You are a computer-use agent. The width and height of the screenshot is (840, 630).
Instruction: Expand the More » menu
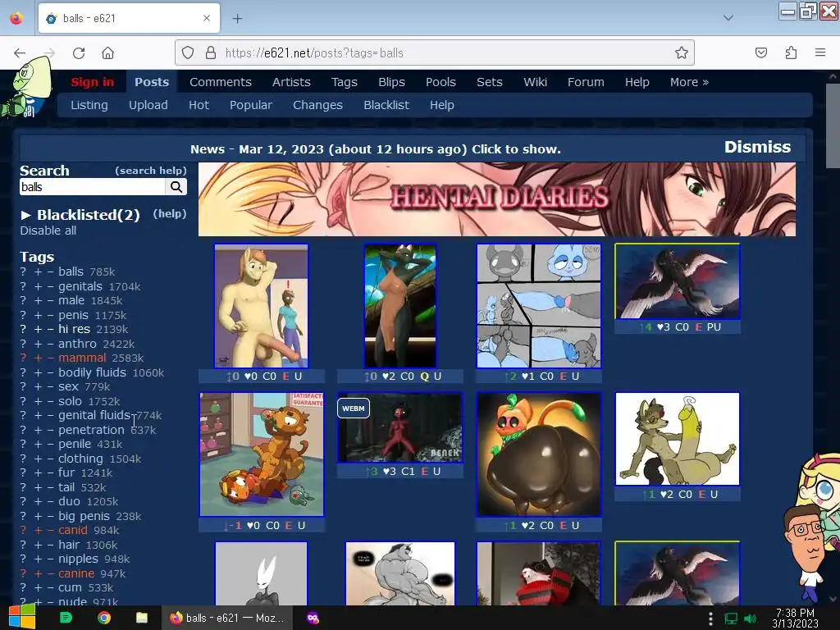click(689, 82)
